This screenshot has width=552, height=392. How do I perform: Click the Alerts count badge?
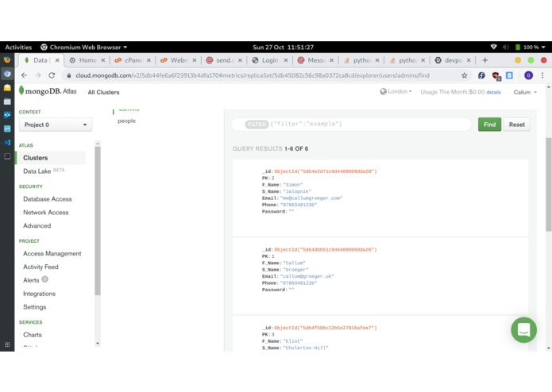pos(44,279)
